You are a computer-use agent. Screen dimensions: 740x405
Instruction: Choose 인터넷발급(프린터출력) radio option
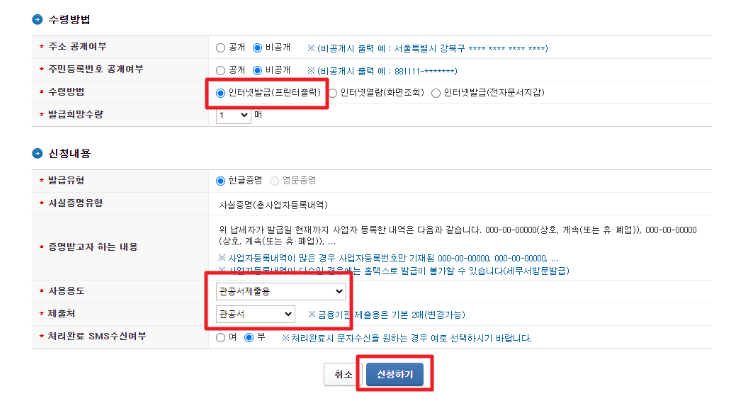220,93
